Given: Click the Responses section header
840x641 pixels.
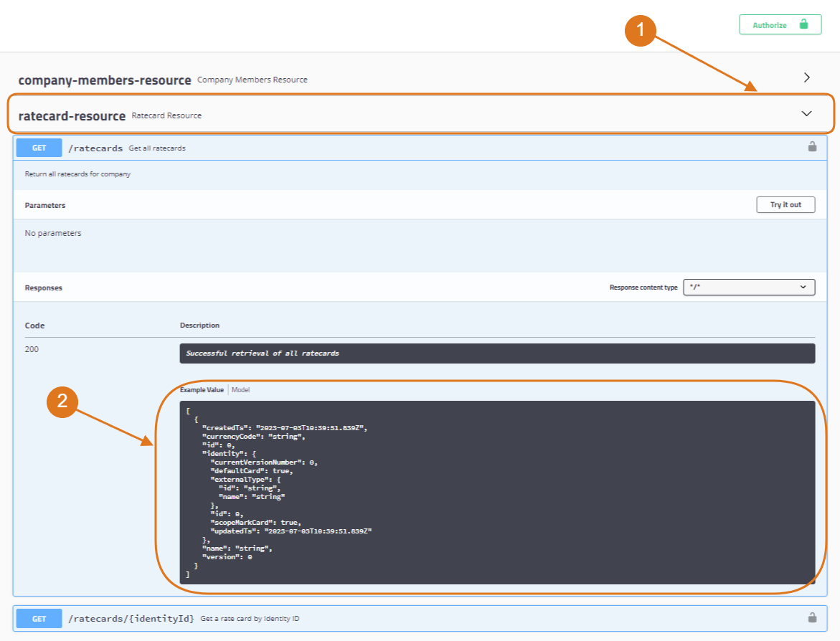Looking at the screenshot, I should point(43,288).
